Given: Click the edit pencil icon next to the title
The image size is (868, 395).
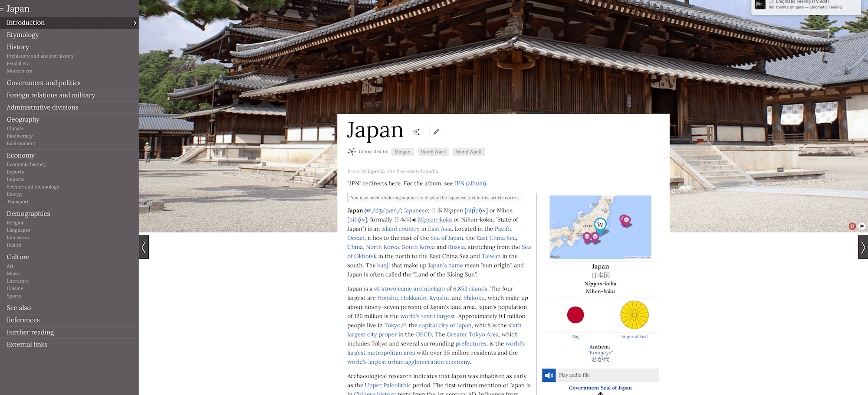Looking at the screenshot, I should (x=437, y=131).
